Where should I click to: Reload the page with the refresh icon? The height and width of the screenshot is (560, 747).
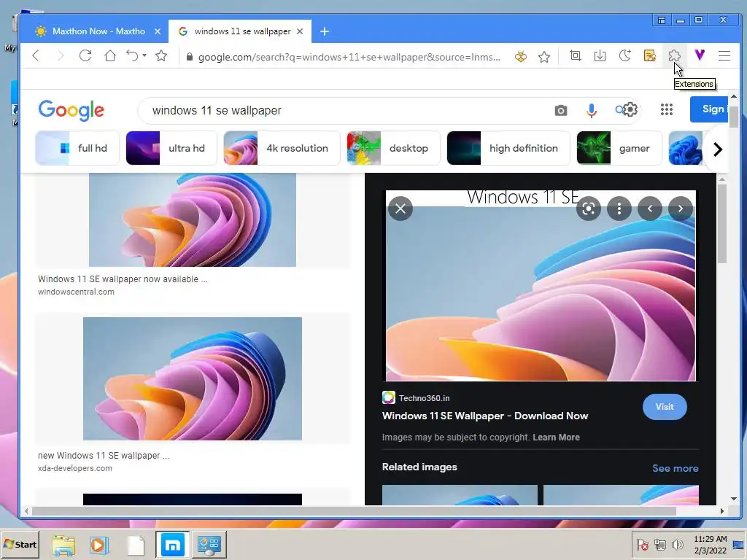(85, 55)
